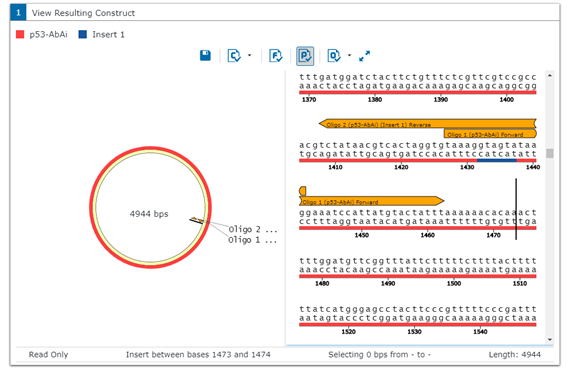The image size is (571, 371).
Task: Open dropdown arrow next to D icon
Action: tap(349, 55)
